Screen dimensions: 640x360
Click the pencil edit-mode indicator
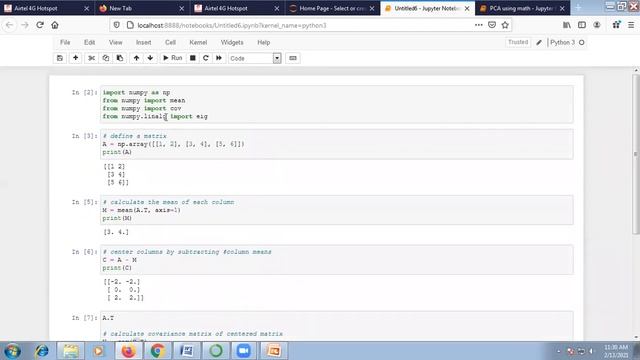tap(539, 42)
